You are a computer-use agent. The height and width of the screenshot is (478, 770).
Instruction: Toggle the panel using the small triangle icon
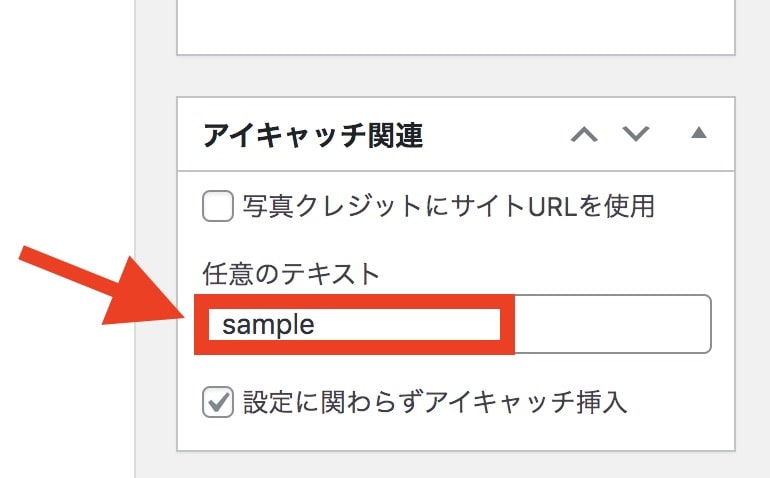point(699,133)
